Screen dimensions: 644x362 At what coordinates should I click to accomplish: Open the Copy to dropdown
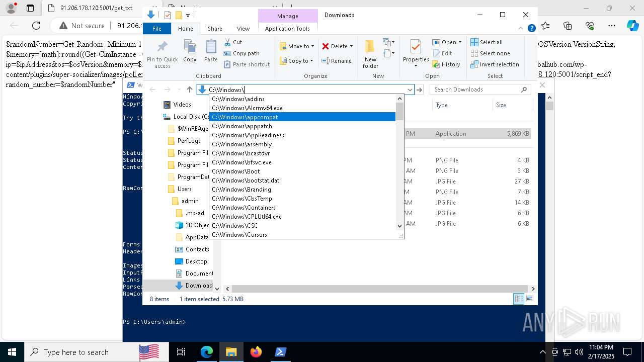[x=297, y=61]
